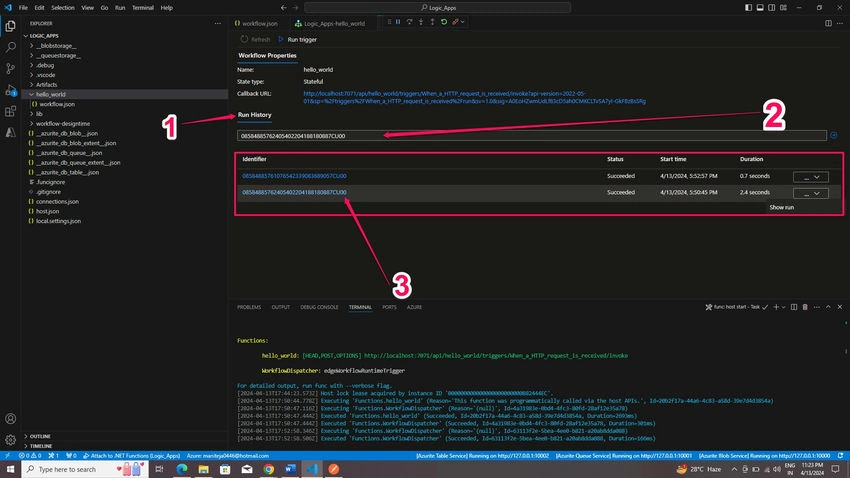
Task: Open run identifier ending 9057CU00
Action: 294,176
